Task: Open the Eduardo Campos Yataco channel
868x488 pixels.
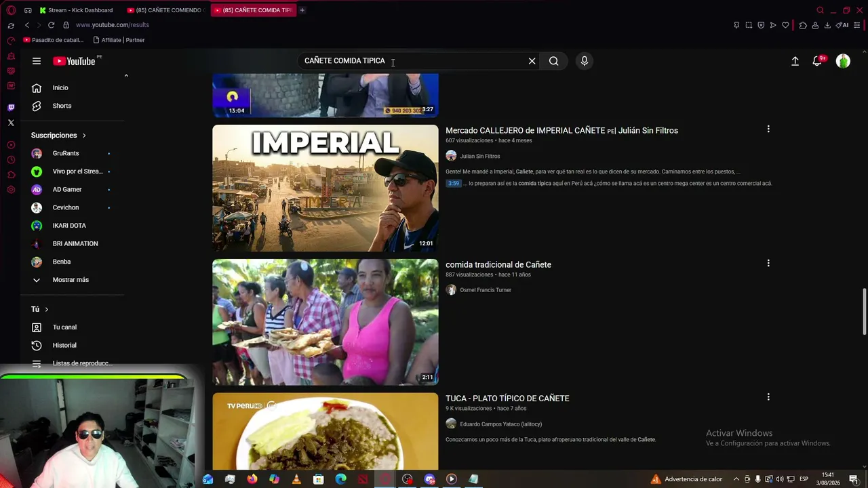Action: pyautogui.click(x=500, y=424)
